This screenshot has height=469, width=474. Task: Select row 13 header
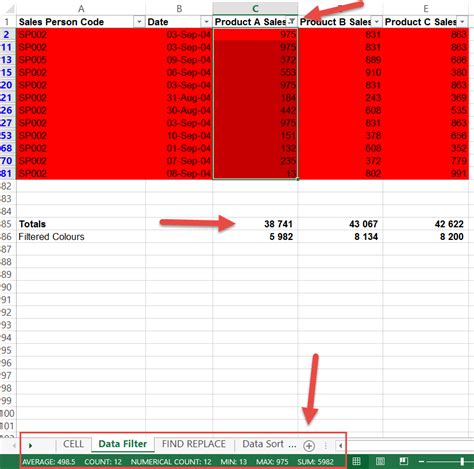[7, 60]
